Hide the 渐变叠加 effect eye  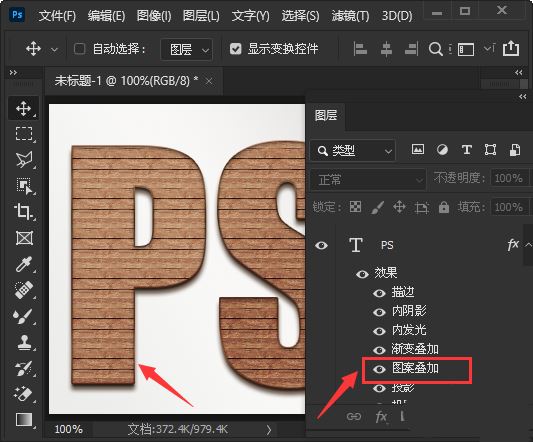click(x=379, y=350)
